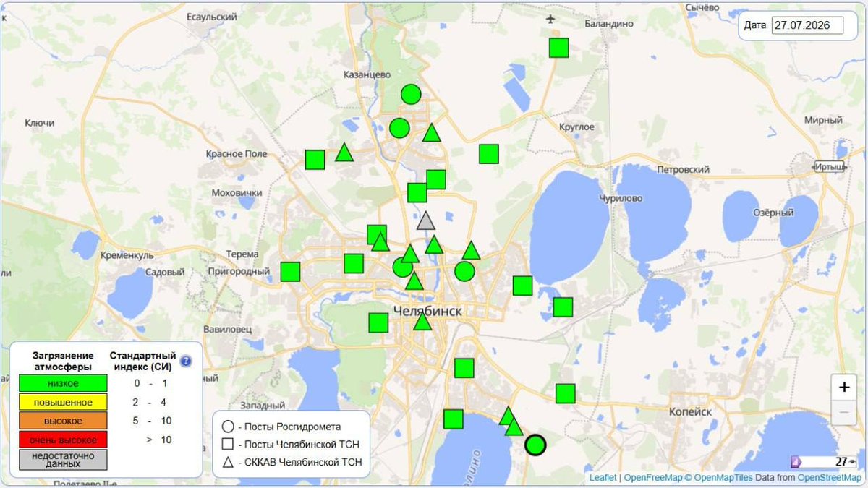Select the square marker left of Челябинск label
Viewport: 868px width, 488px height.
[378, 322]
